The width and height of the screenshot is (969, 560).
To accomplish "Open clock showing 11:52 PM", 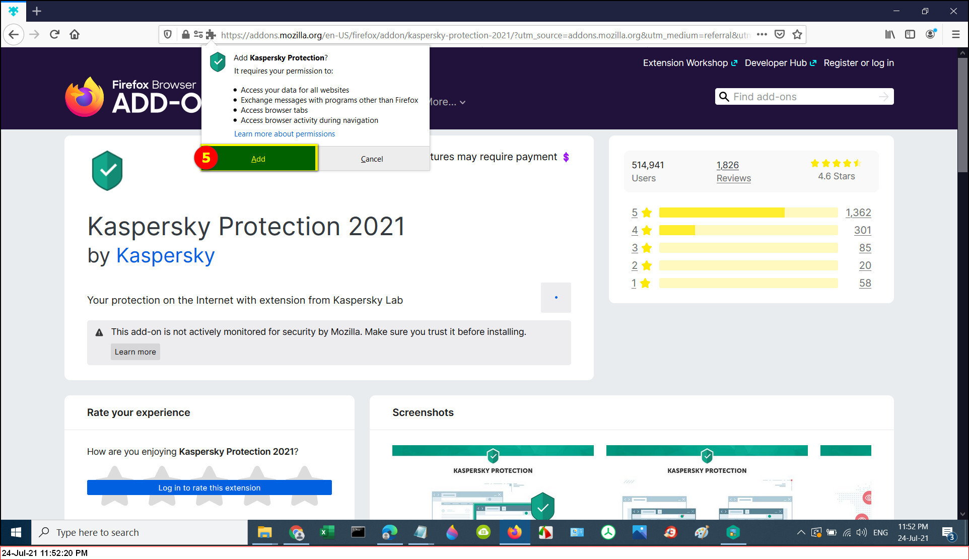I will [x=913, y=532].
